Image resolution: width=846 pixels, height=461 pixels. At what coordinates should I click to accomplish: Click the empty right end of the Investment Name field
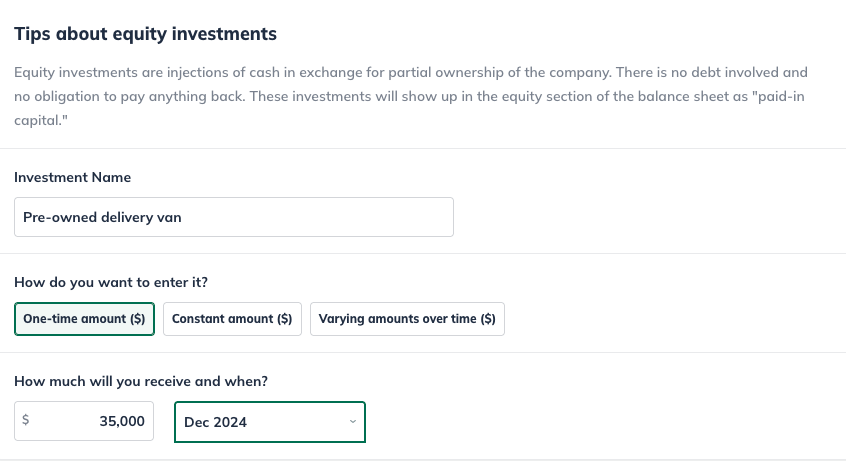pos(400,217)
